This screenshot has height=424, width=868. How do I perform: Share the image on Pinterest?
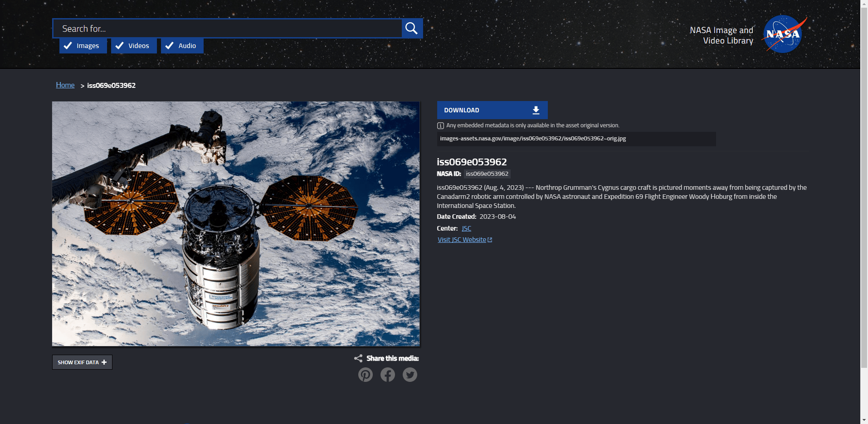click(x=366, y=375)
